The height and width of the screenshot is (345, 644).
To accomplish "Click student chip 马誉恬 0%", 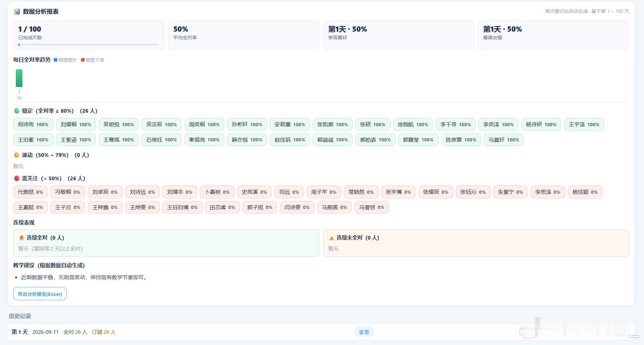I will tap(372, 207).
